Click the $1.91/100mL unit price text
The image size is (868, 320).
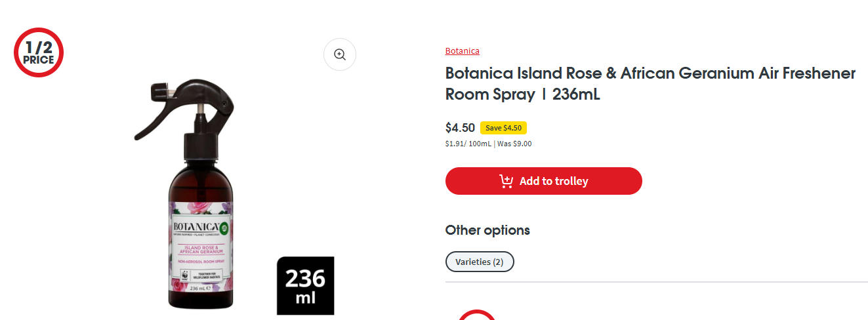pos(468,144)
